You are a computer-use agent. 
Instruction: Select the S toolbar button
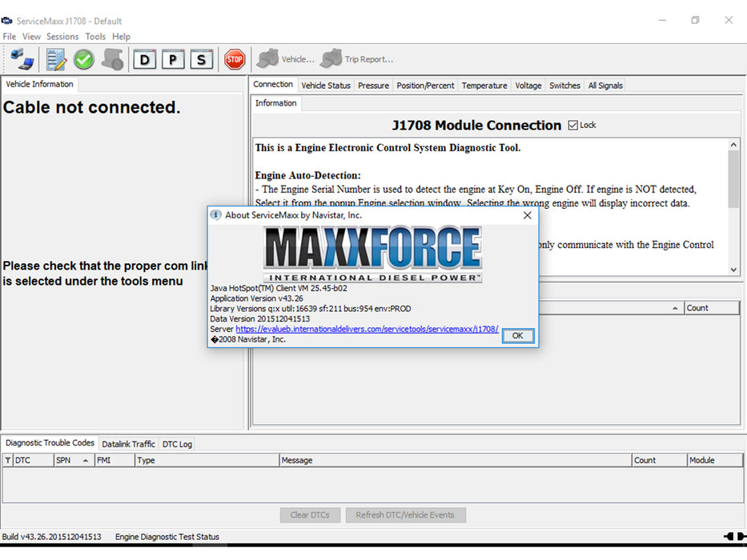click(202, 59)
